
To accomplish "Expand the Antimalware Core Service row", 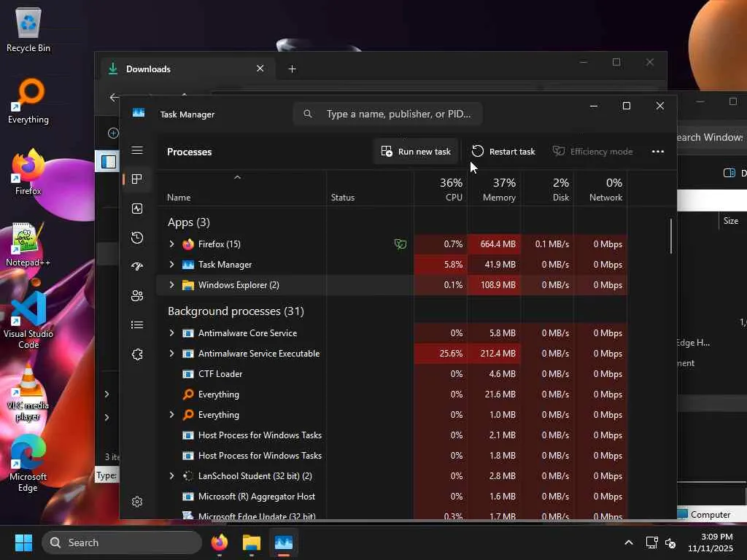I will click(x=171, y=332).
